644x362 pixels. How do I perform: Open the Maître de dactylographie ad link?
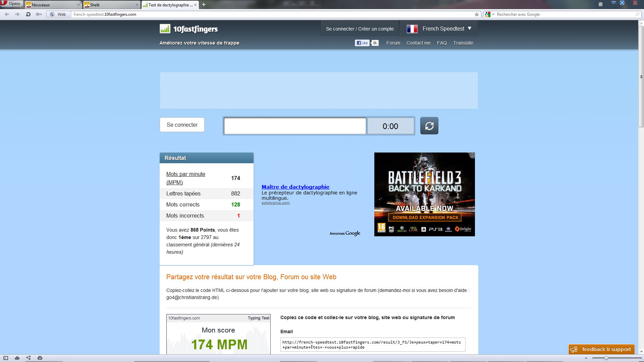[296, 187]
